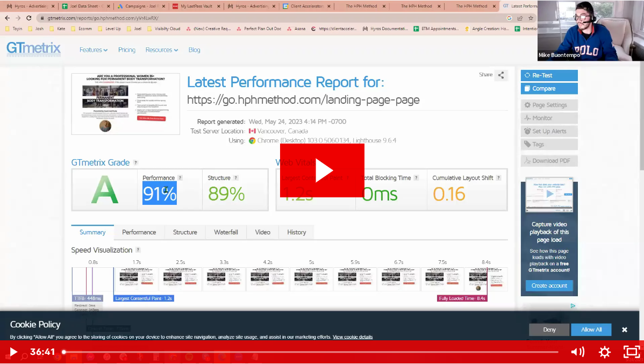Open the View cookie details link
Image resolution: width=644 pixels, height=364 pixels.
[x=352, y=337]
